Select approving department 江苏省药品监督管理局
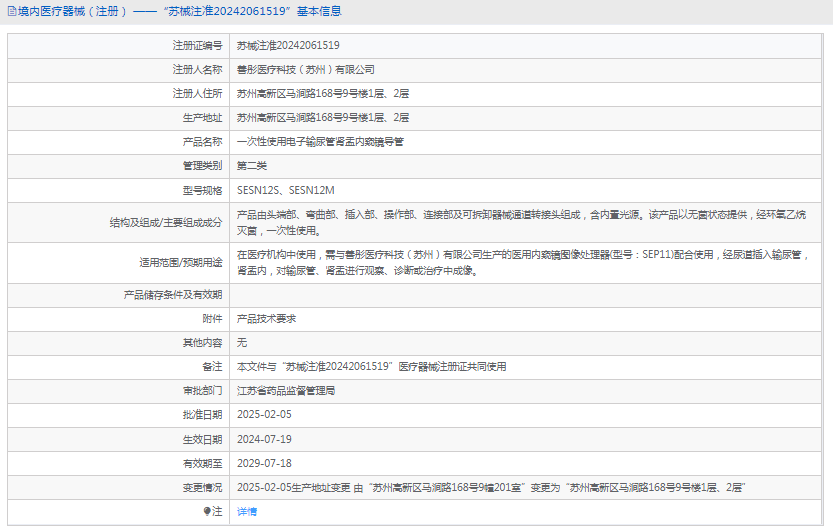833x529 pixels. point(286,391)
